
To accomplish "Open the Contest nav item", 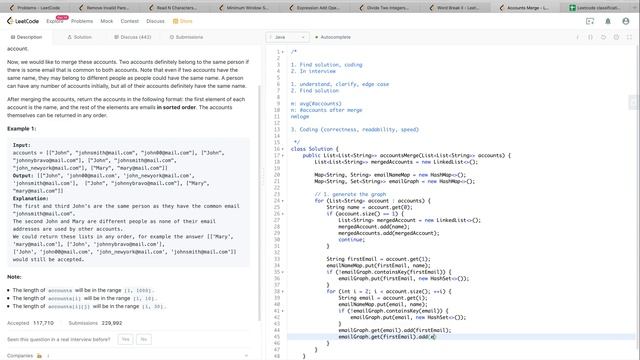I will tap(130, 21).
